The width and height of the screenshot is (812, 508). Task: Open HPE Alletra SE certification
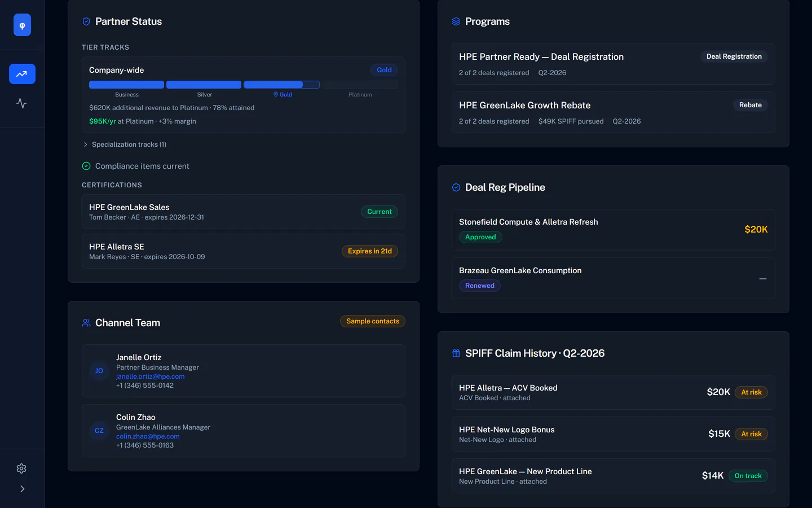(244, 251)
